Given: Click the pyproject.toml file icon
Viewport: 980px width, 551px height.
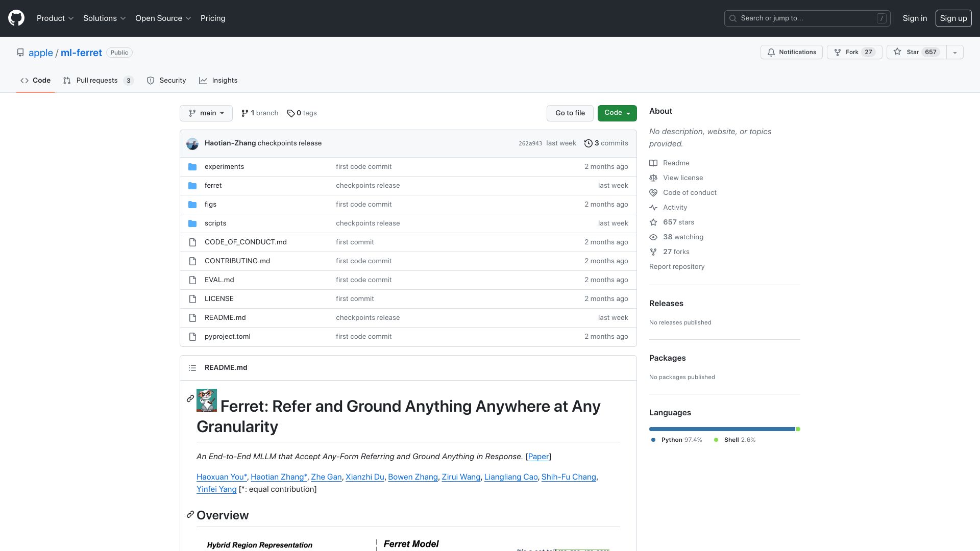Looking at the screenshot, I should coord(192,337).
